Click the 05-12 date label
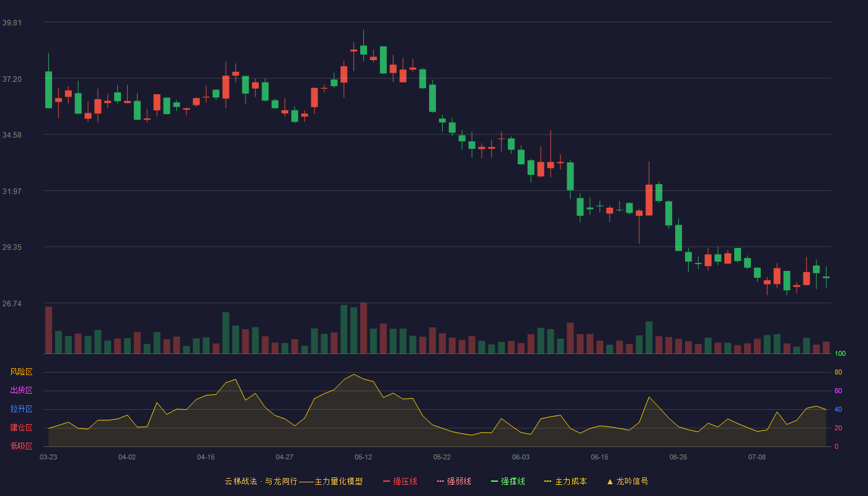Screen dimensions: 868x496 click(363, 457)
